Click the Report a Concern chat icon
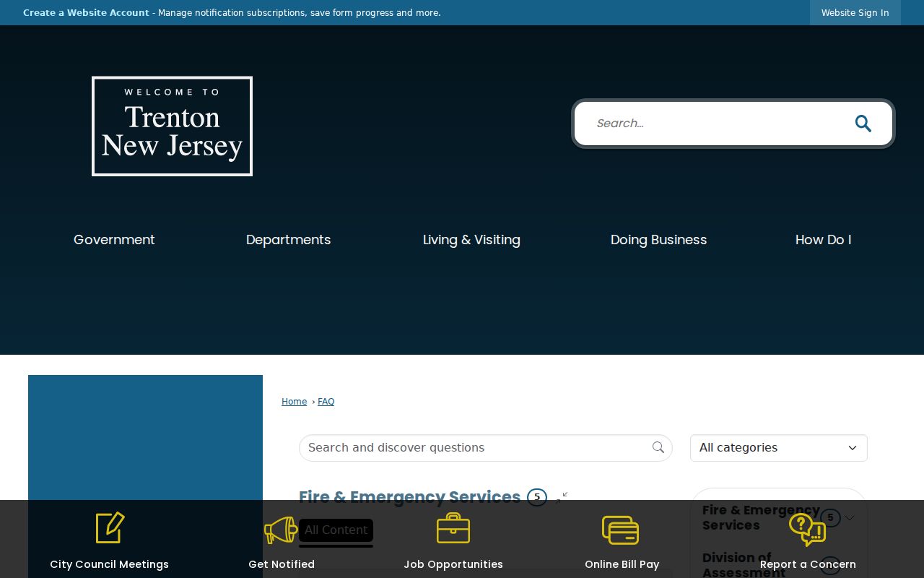Image resolution: width=924 pixels, height=578 pixels. coord(807,529)
